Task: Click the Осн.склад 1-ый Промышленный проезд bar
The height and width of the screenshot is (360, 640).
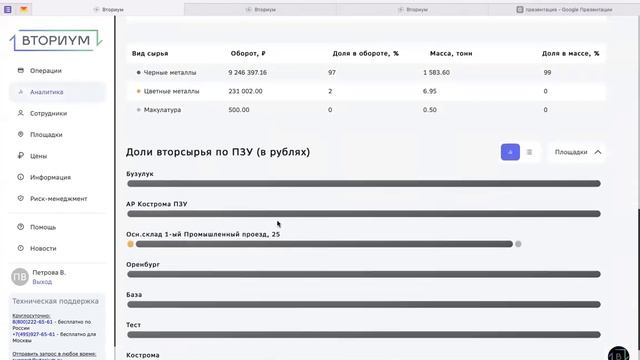Action: tap(324, 244)
